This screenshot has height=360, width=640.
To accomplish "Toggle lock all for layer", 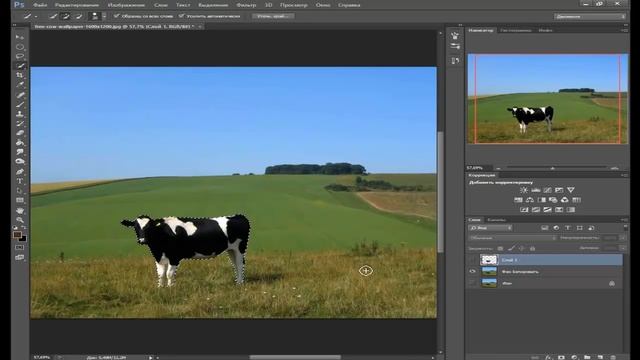I will tap(532, 248).
